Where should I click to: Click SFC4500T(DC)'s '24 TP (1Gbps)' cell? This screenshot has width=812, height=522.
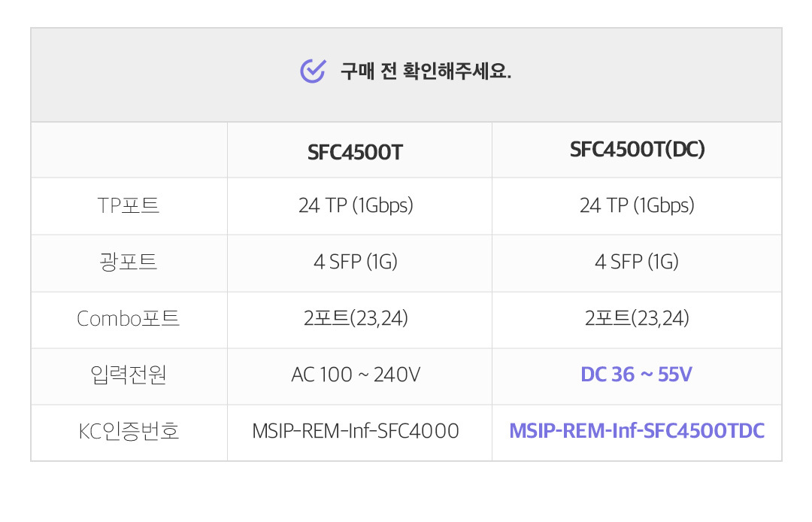pos(637,205)
